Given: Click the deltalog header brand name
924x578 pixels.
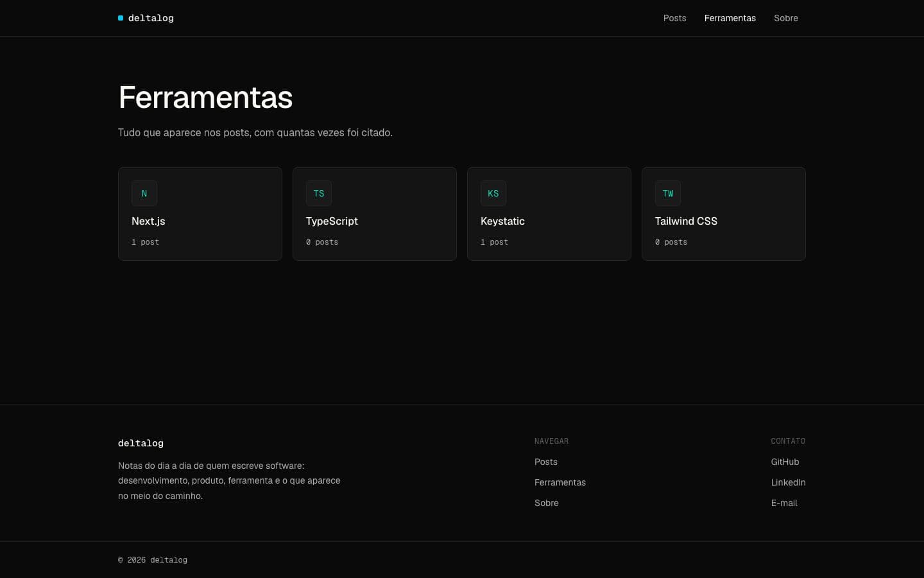Looking at the screenshot, I should click(x=151, y=18).
